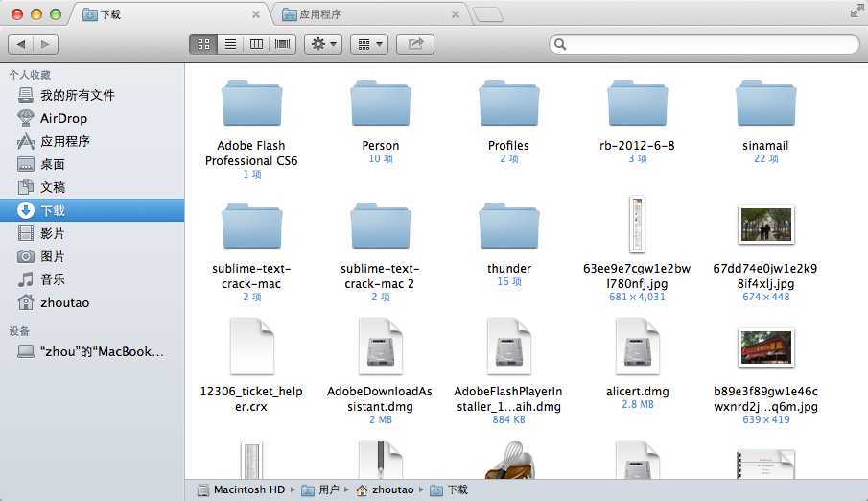Click the Share toolbar button
This screenshot has width=868, height=501.
coord(415,44)
